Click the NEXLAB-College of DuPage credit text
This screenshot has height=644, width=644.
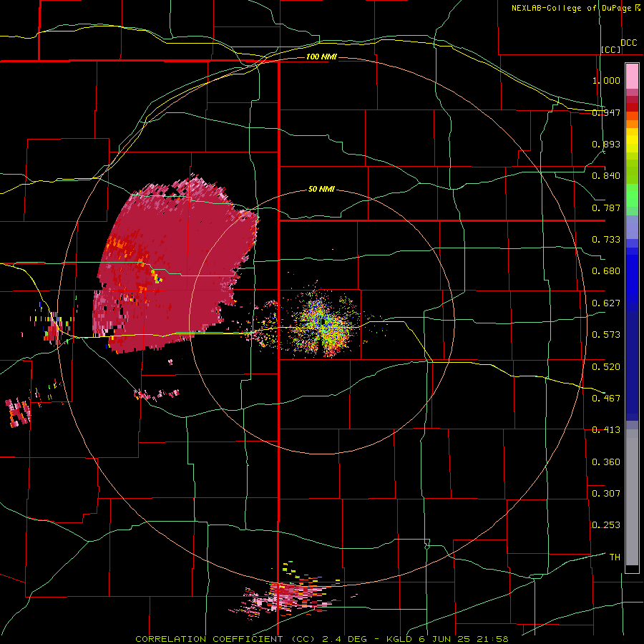[571, 8]
